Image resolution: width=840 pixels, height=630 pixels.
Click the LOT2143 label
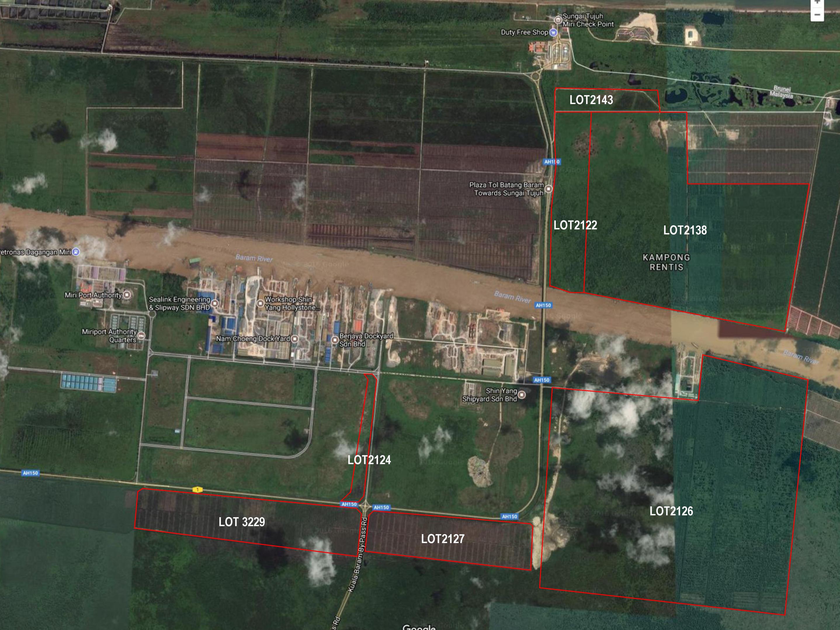point(591,100)
